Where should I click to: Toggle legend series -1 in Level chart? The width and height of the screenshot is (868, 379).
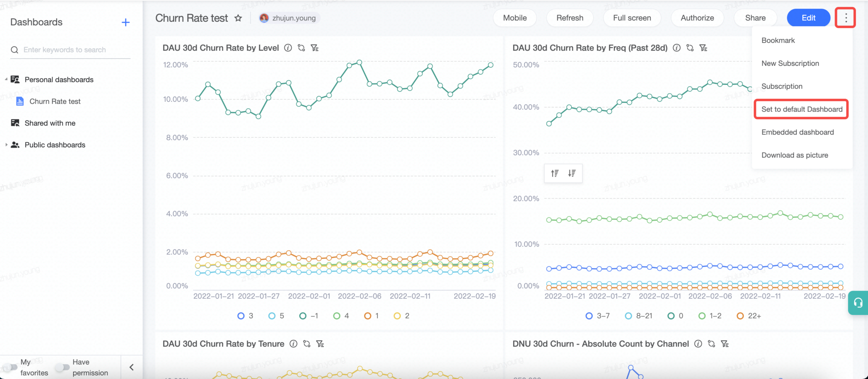tap(308, 316)
